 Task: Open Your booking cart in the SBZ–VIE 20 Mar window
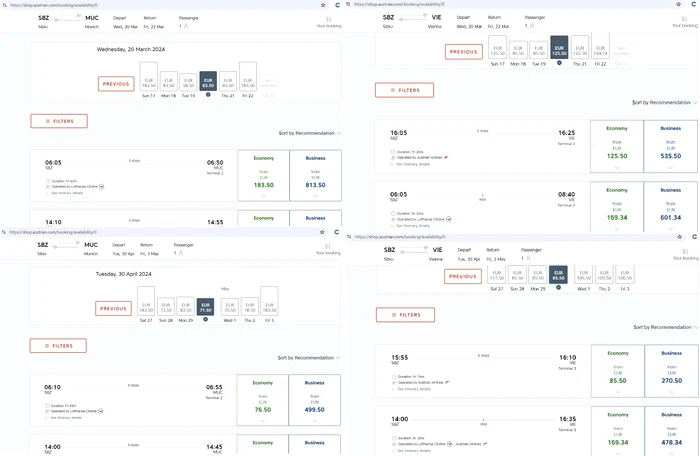[685, 22]
